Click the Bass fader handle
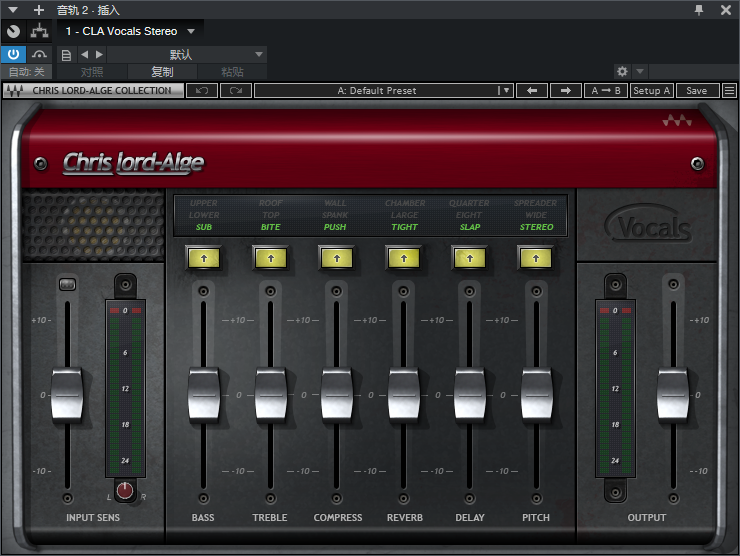This screenshot has width=740, height=556. [x=204, y=395]
